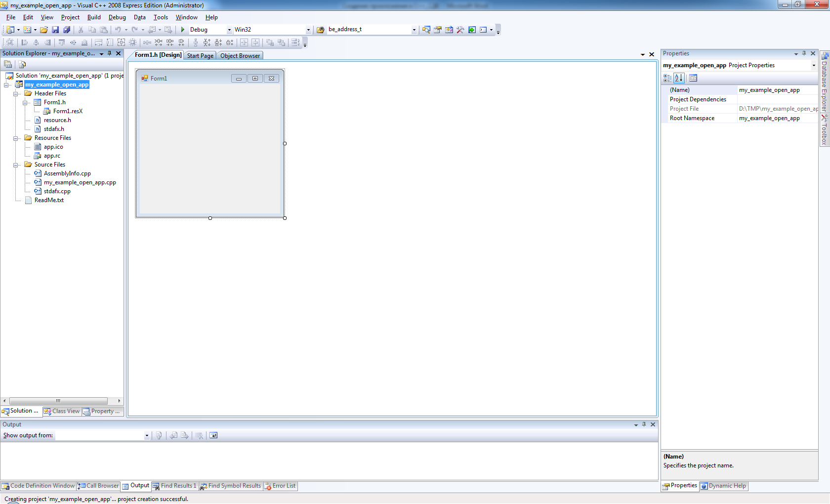The width and height of the screenshot is (830, 504).
Task: Open the Command Window toolbar icon
Action: pyautogui.click(x=483, y=30)
